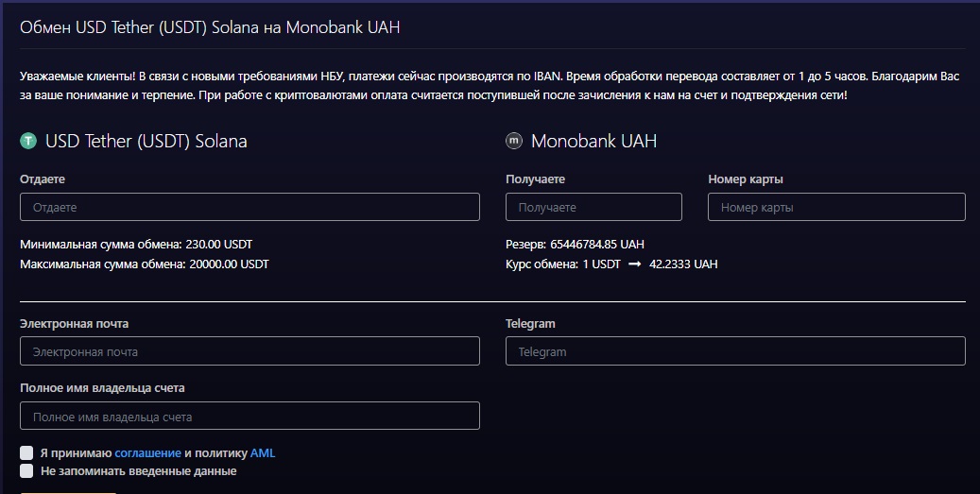
Task: Focus the 'Получаете' amount field
Action: click(x=593, y=207)
